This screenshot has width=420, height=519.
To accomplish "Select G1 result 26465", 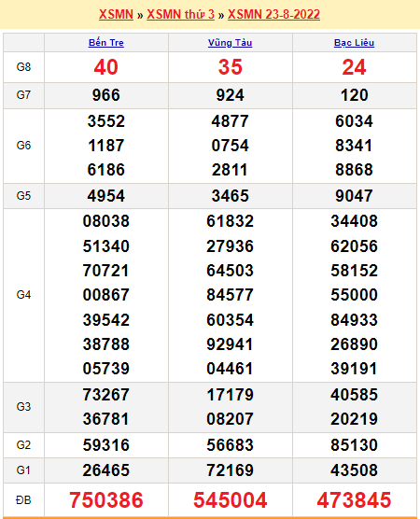I will [x=105, y=470].
